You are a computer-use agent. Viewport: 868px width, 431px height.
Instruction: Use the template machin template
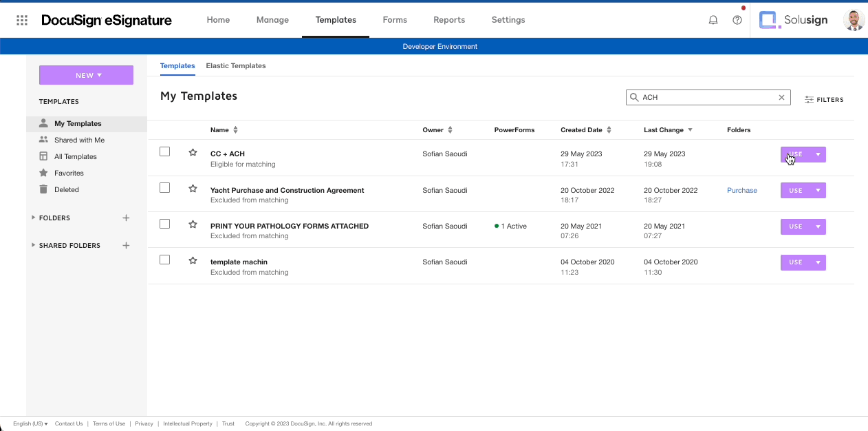(x=796, y=262)
